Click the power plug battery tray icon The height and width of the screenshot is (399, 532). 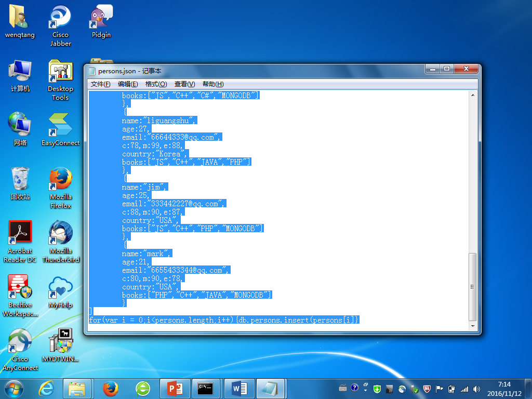click(x=451, y=389)
